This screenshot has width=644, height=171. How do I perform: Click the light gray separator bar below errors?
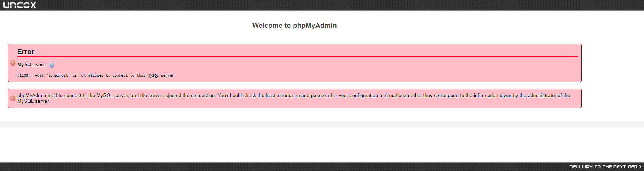[322, 124]
